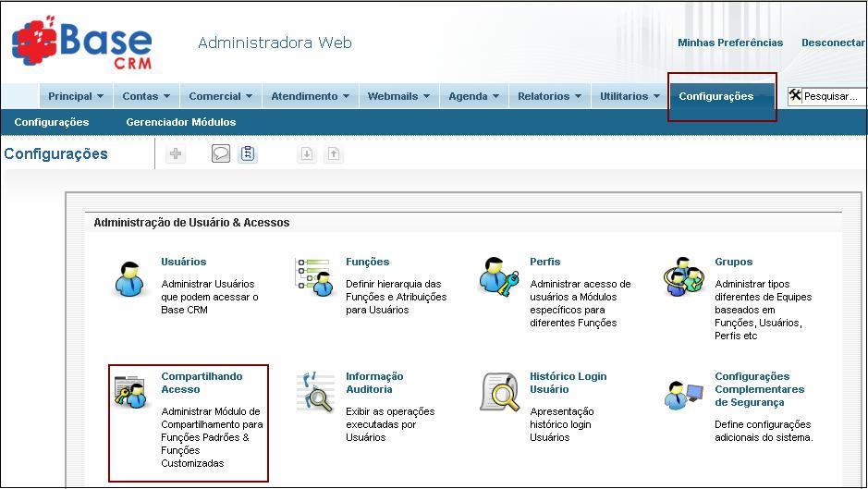The height and width of the screenshot is (489, 868).
Task: Click the Compartilhando Acesso icon
Action: [130, 392]
